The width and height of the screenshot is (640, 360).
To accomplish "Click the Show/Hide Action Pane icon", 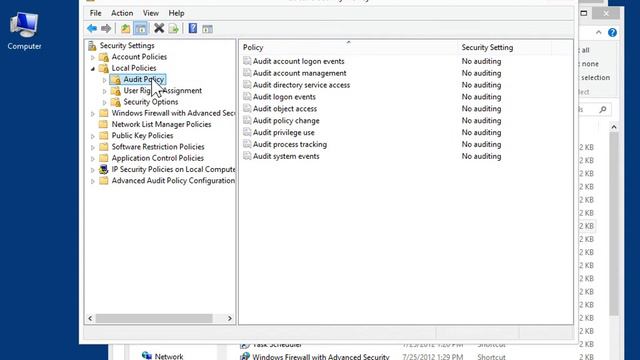I will coord(207,29).
